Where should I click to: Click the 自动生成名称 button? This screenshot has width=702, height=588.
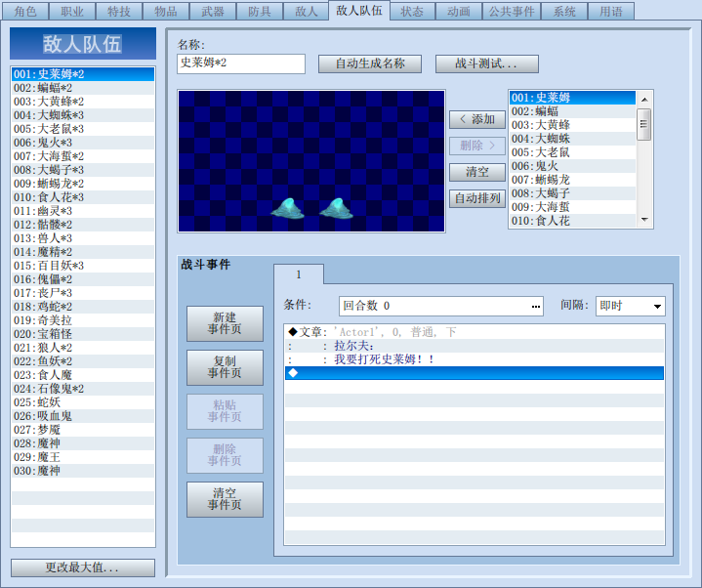[x=370, y=64]
